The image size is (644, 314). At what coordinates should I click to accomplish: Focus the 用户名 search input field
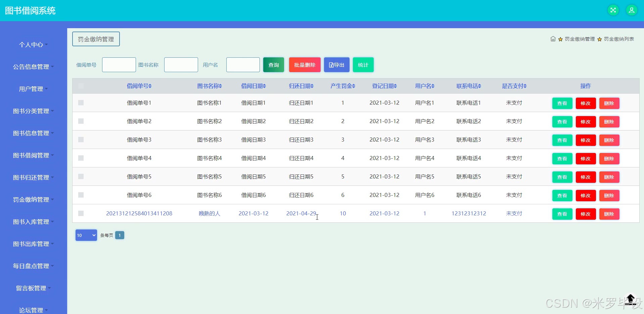click(x=243, y=65)
